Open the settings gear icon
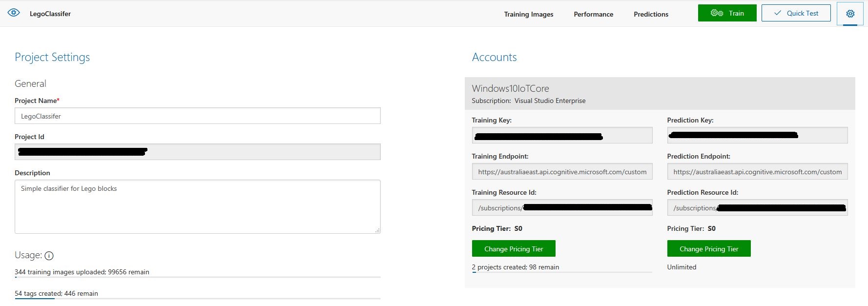 (850, 14)
